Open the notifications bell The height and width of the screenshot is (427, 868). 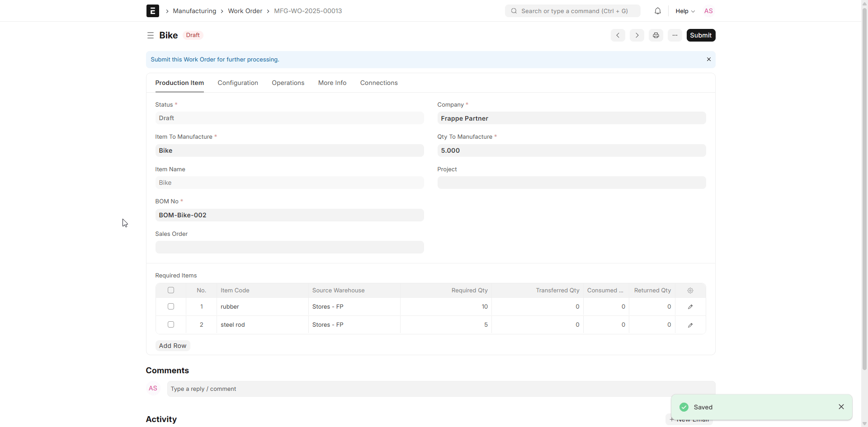point(657,11)
